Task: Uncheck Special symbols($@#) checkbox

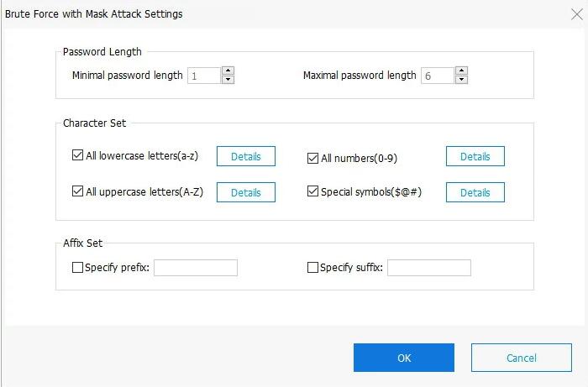Action: pyautogui.click(x=312, y=191)
